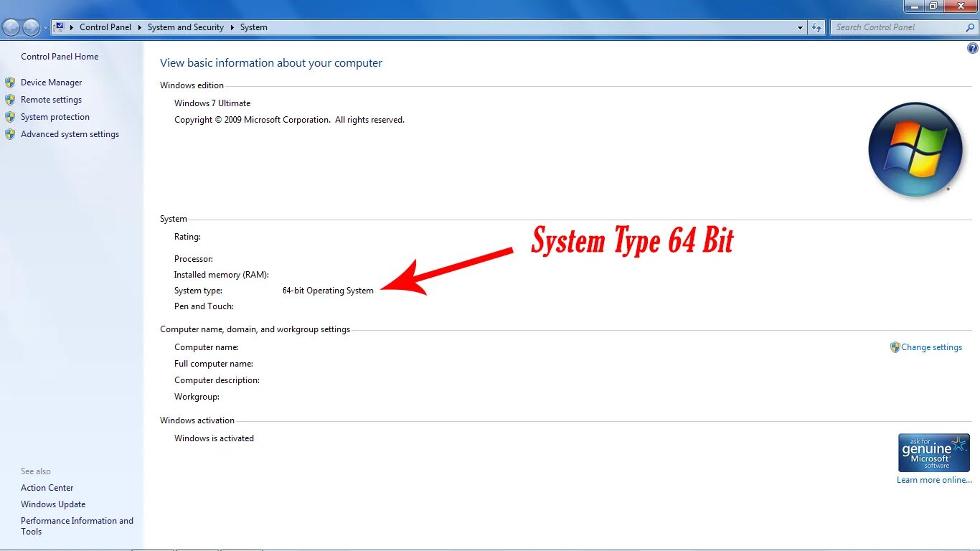Viewport: 980px width, 551px height.
Task: Click the shield icon beside Change settings
Action: pyautogui.click(x=895, y=347)
